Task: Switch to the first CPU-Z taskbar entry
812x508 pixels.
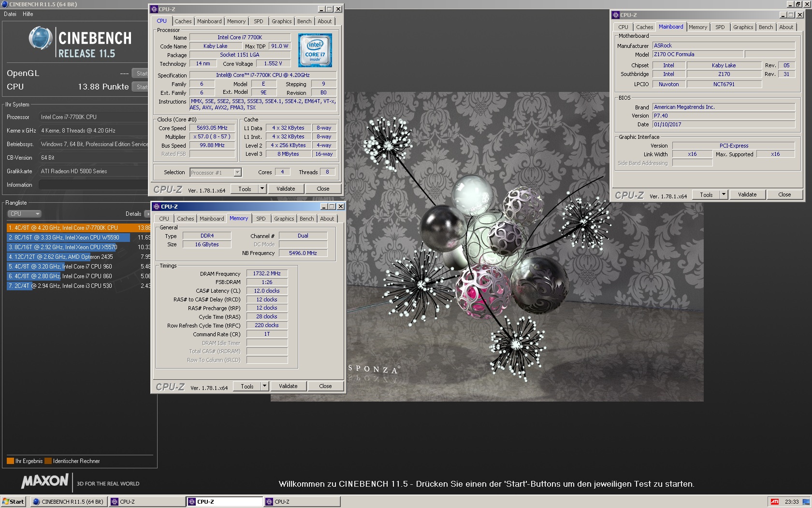Action: [x=147, y=502]
